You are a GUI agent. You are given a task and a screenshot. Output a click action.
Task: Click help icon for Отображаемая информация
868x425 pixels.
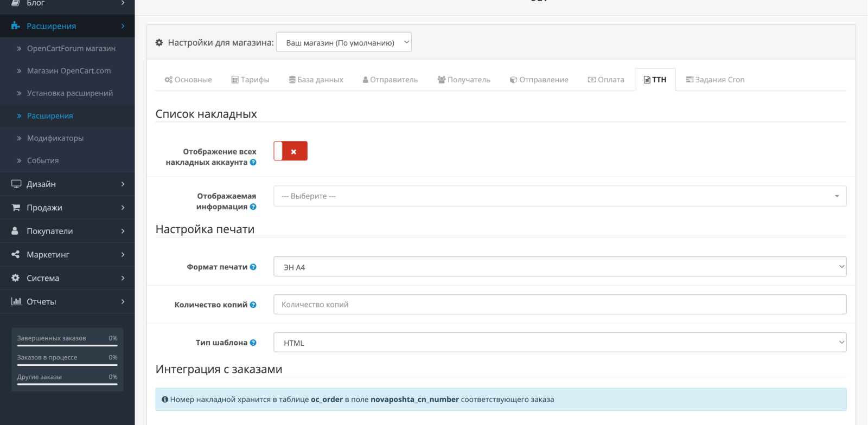[253, 207]
